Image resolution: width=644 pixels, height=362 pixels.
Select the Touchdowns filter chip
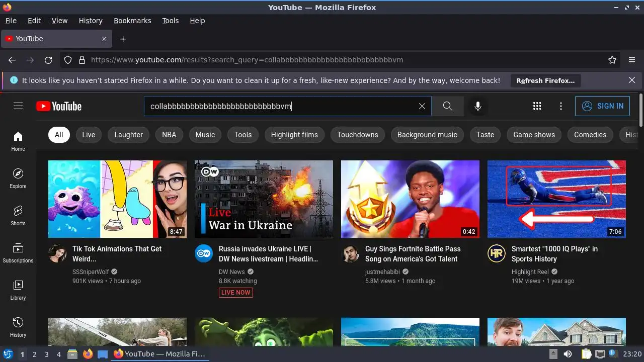click(358, 135)
